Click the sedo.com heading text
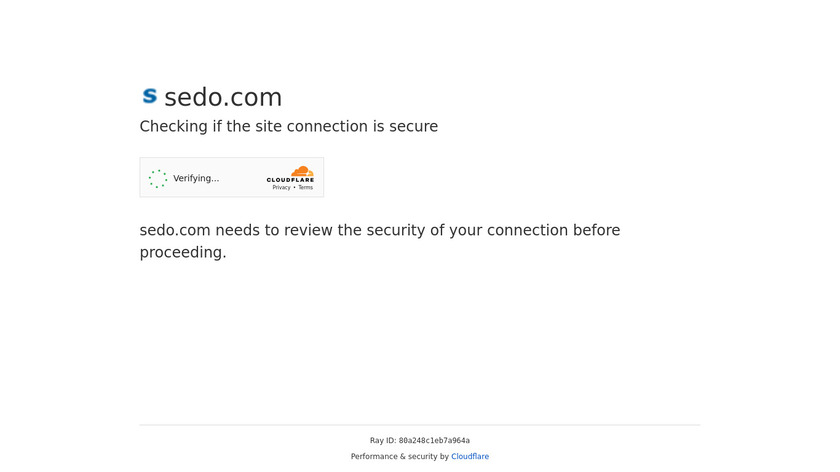Viewport: 840px width, 472px height. pos(223,97)
